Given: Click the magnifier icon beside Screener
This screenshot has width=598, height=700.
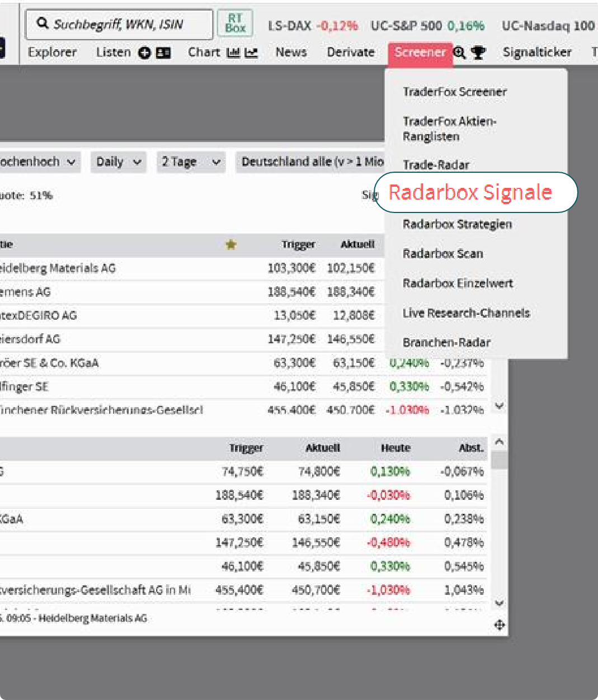Looking at the screenshot, I should tap(459, 53).
